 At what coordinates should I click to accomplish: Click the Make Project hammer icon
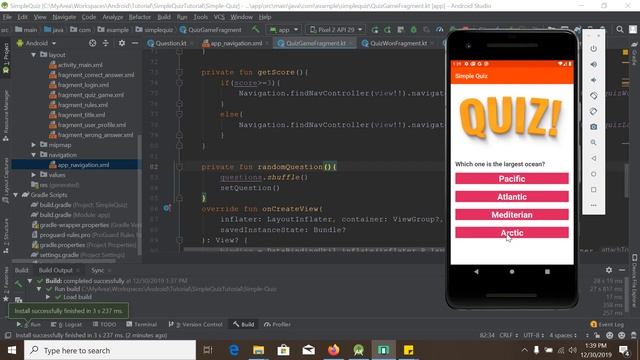coord(255,29)
